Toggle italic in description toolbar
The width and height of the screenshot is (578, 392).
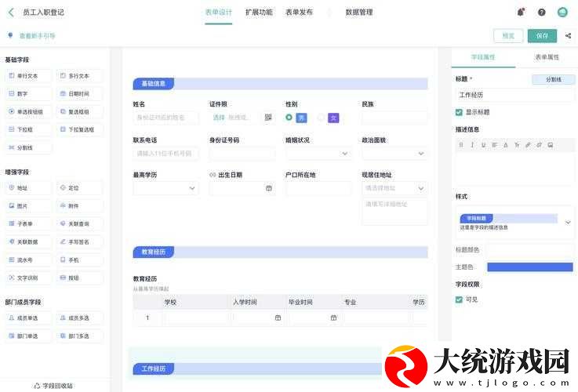(x=472, y=145)
